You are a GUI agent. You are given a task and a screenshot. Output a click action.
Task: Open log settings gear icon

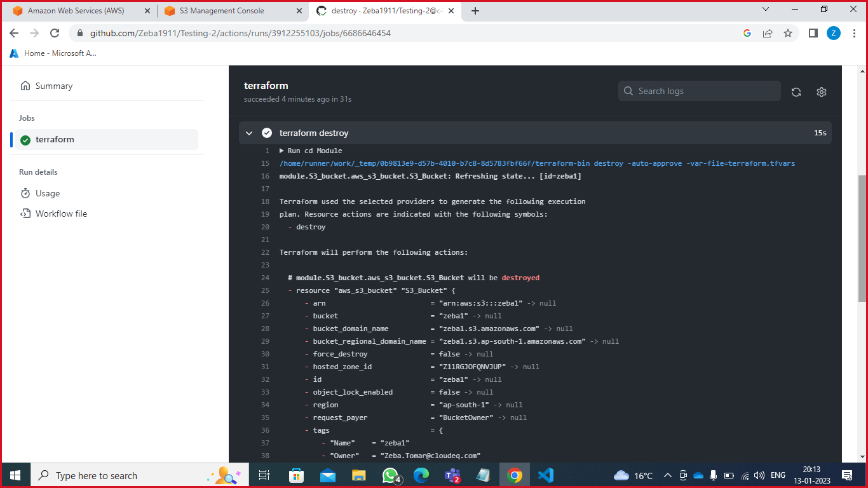(822, 92)
